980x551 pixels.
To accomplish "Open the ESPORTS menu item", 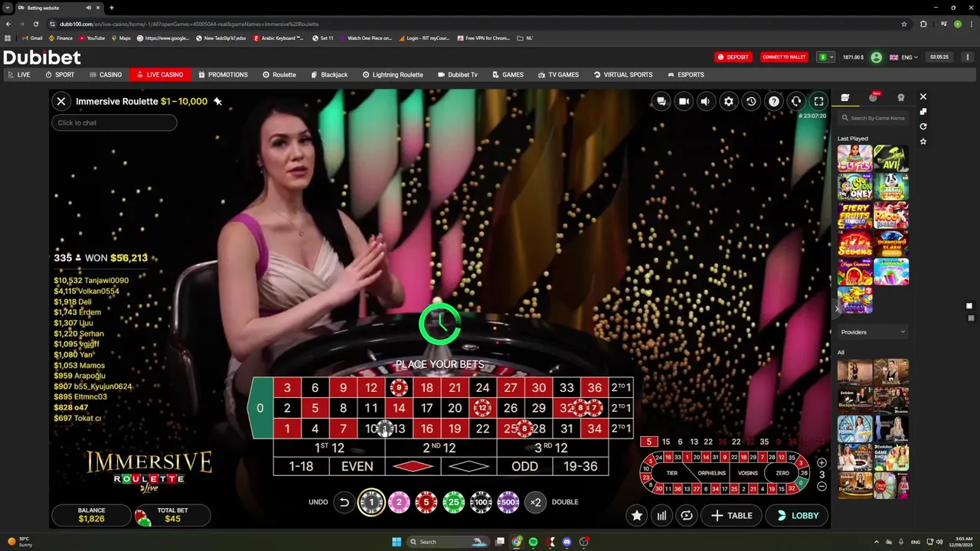I will [685, 75].
